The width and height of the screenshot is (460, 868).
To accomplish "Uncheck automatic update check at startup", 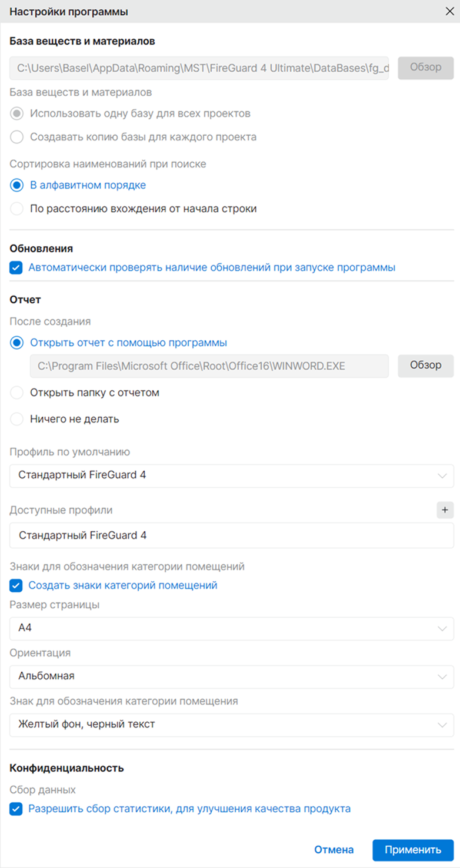I will tap(16, 267).
